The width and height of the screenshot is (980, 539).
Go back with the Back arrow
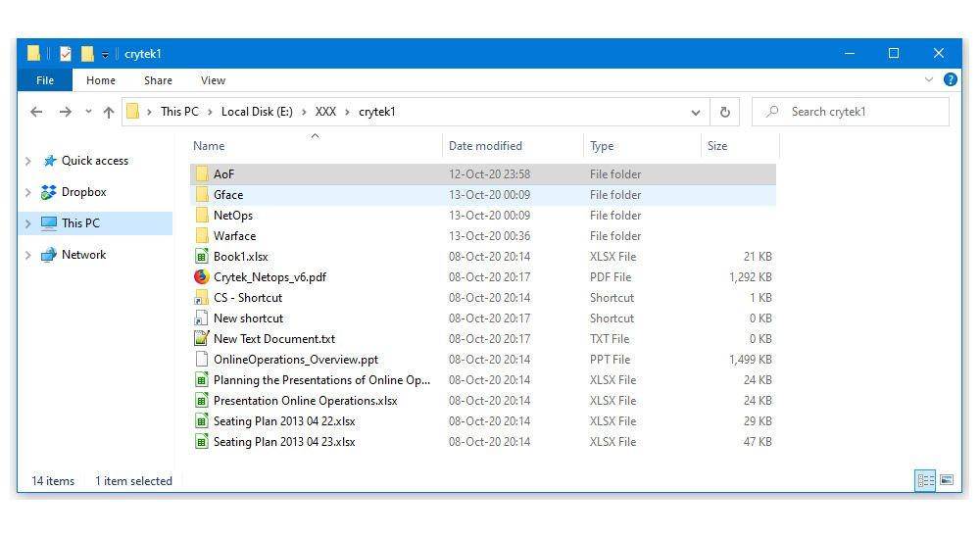[36, 112]
